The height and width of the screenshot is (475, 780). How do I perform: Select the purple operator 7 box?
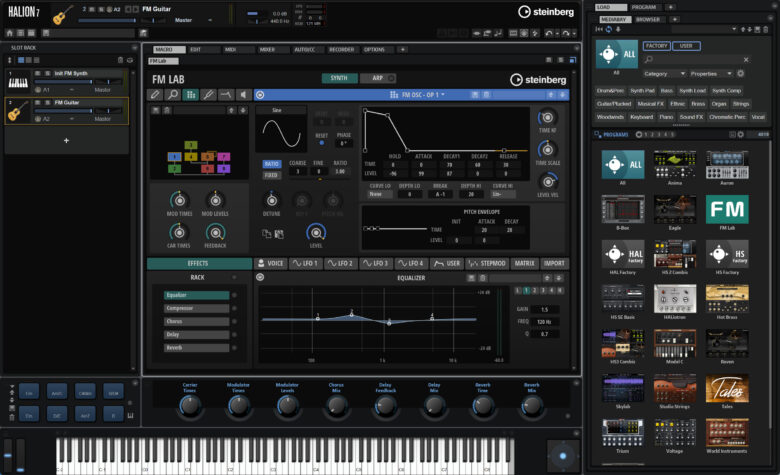pyautogui.click(x=223, y=157)
